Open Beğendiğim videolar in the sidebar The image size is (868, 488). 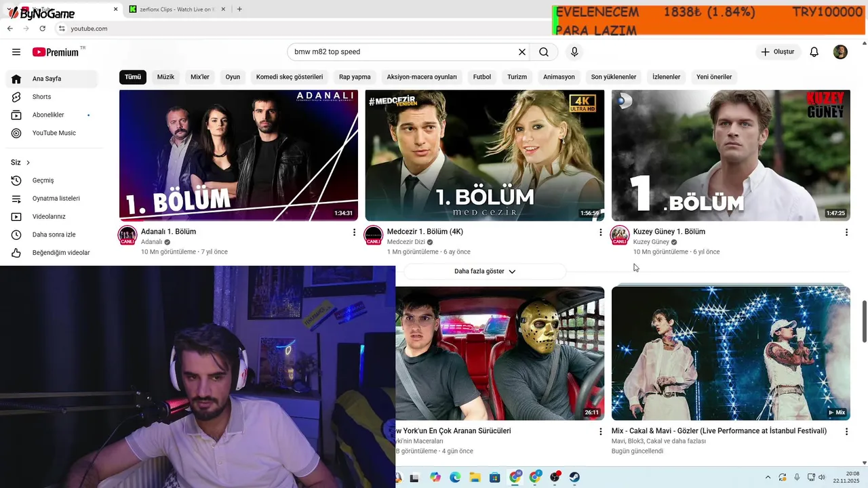click(52, 253)
